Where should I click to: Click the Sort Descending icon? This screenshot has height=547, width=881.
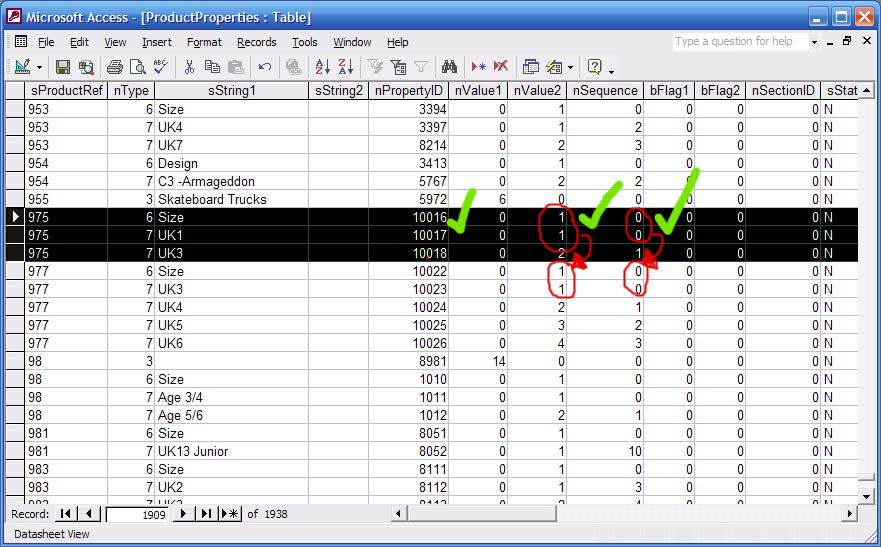click(345, 67)
